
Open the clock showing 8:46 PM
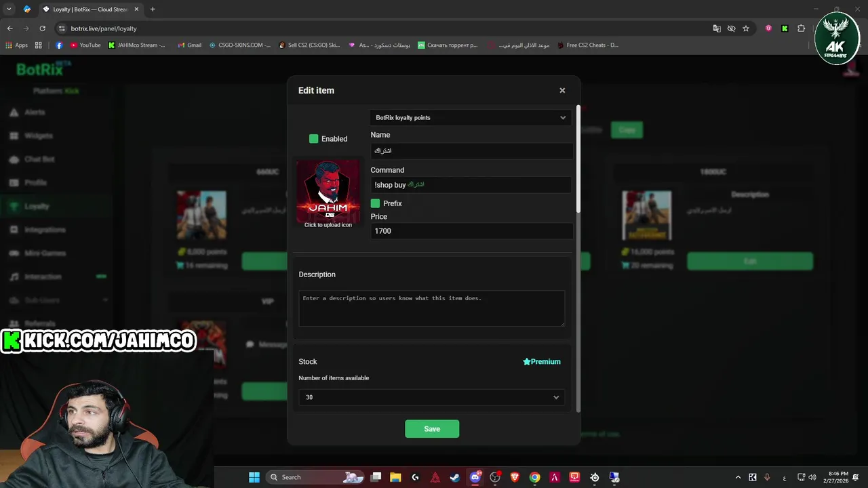coord(836,477)
